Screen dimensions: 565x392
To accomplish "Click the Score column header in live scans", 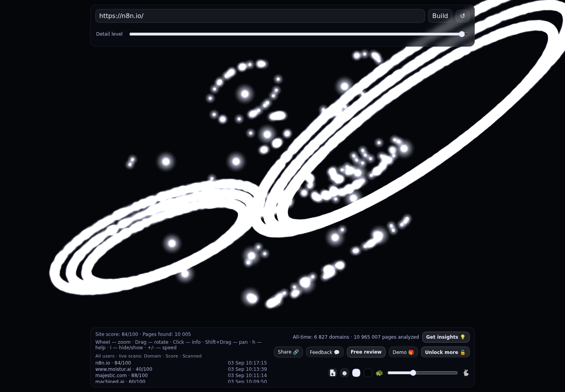I will pyautogui.click(x=172, y=356).
